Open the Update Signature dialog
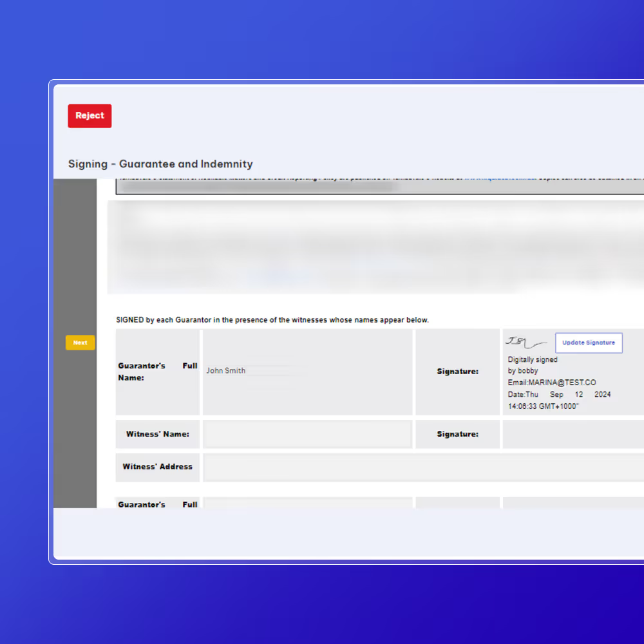Viewport: 644px width, 644px height. click(589, 343)
